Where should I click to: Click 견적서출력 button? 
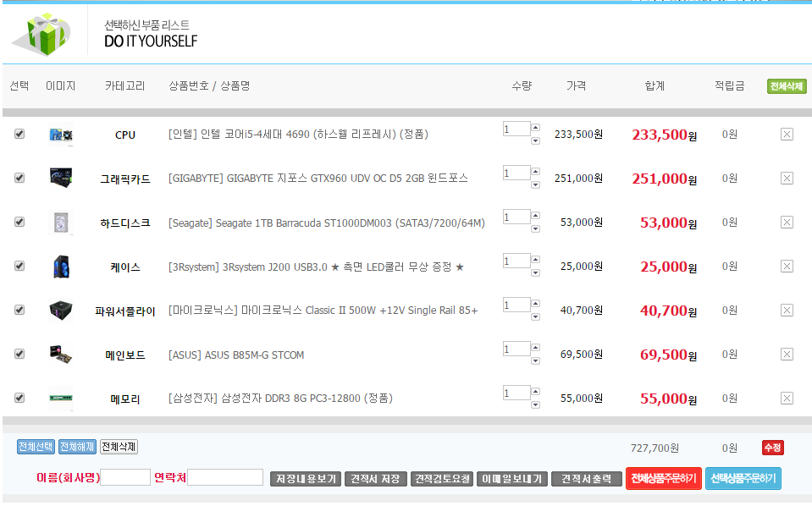tap(586, 479)
